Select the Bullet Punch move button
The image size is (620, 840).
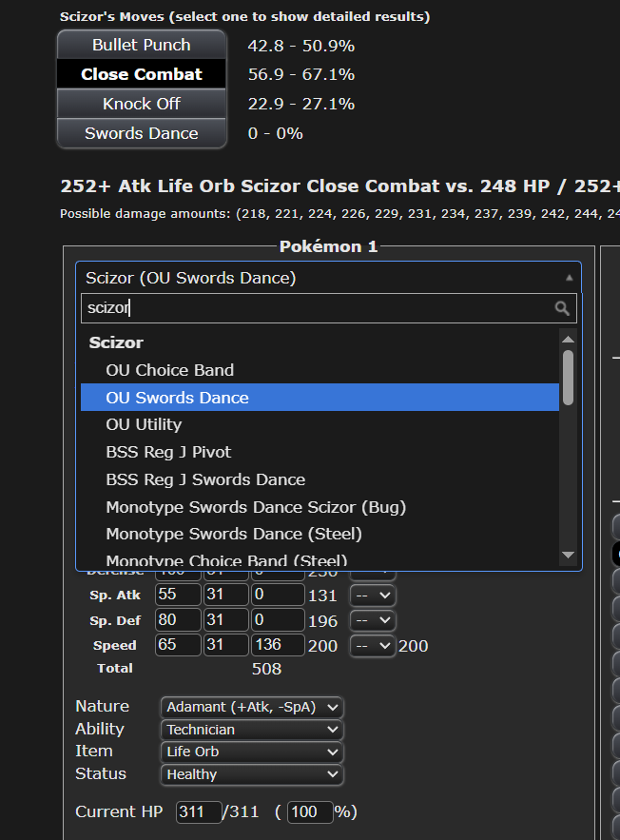(142, 45)
